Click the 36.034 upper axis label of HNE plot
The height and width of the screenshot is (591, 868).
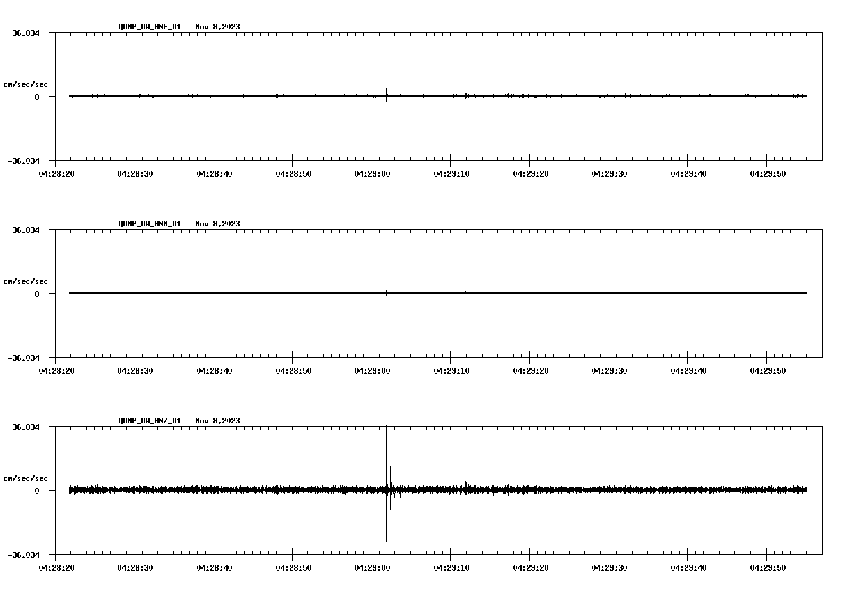tap(25, 33)
